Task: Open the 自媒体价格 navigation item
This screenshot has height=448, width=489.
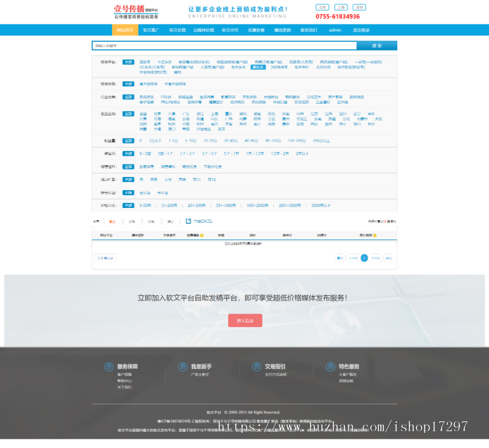Action: 204,30
